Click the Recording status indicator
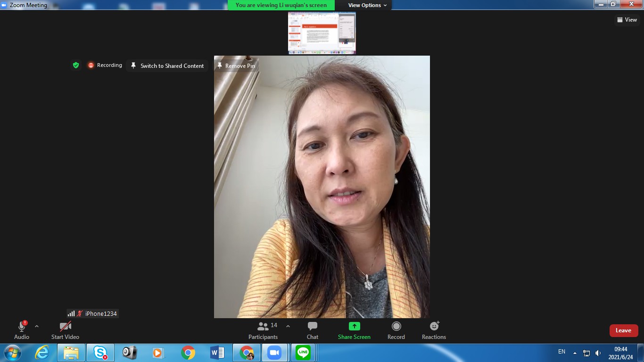The image size is (644, 362). tap(105, 66)
